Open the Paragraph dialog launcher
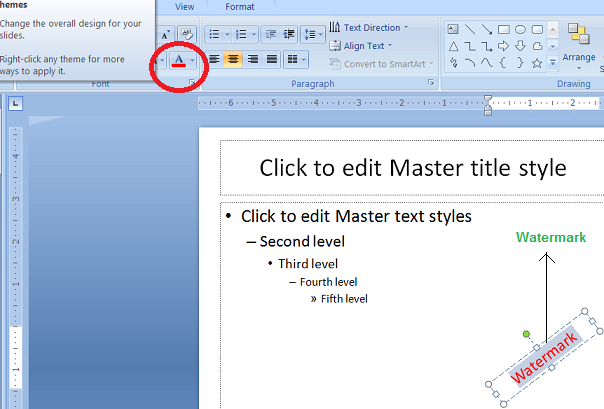Image resolution: width=604 pixels, height=409 pixels. click(431, 82)
